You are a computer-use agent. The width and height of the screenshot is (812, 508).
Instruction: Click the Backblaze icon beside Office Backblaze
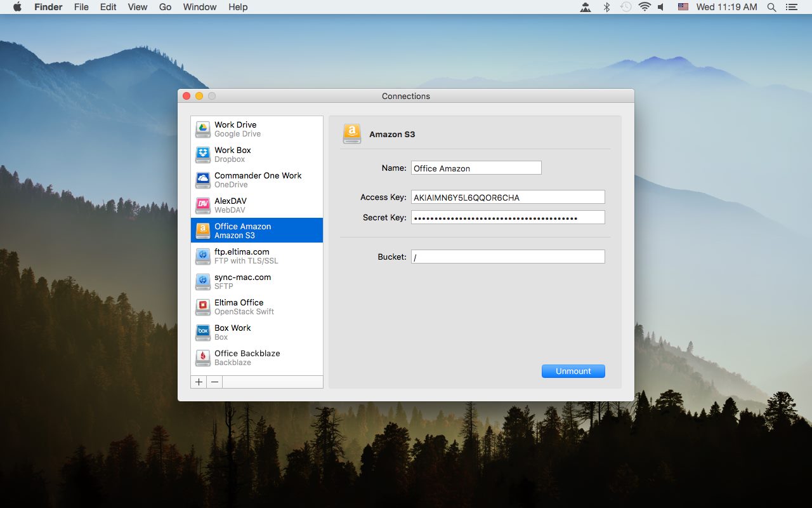[202, 358]
